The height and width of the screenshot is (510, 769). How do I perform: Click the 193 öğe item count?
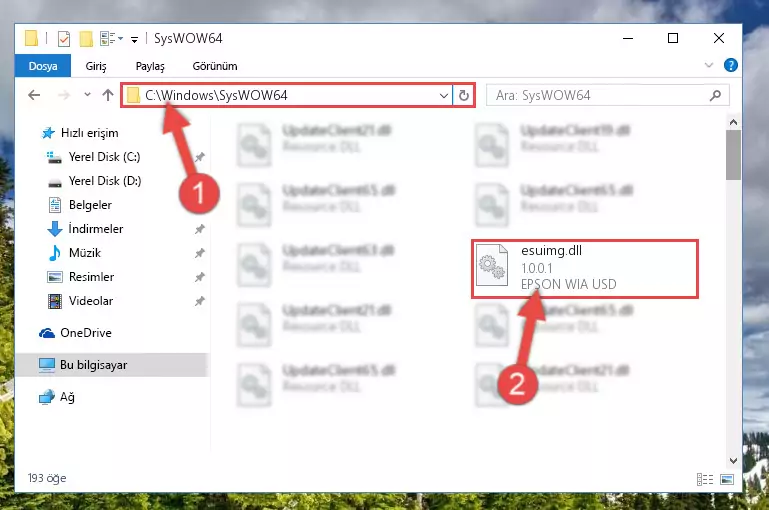tap(47, 478)
